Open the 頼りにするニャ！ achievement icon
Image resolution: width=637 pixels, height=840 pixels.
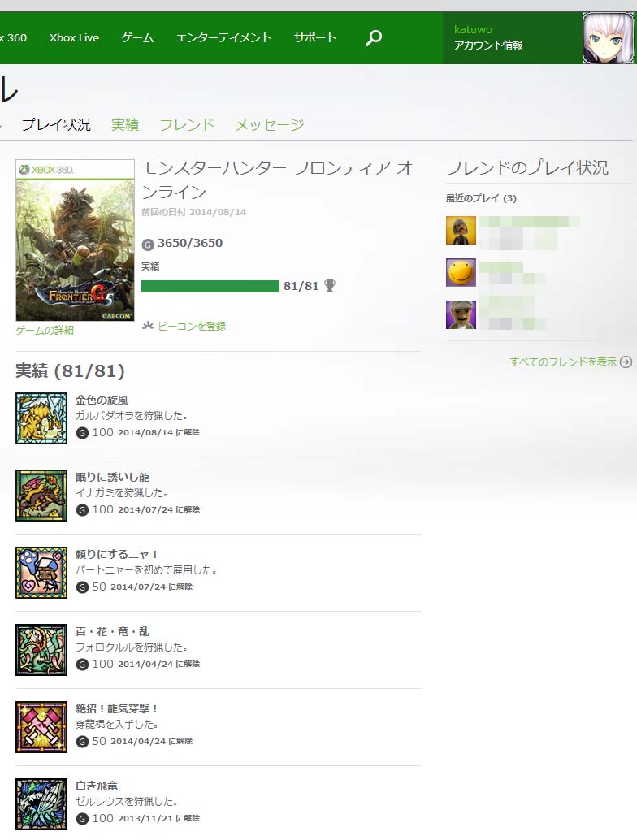[x=41, y=573]
